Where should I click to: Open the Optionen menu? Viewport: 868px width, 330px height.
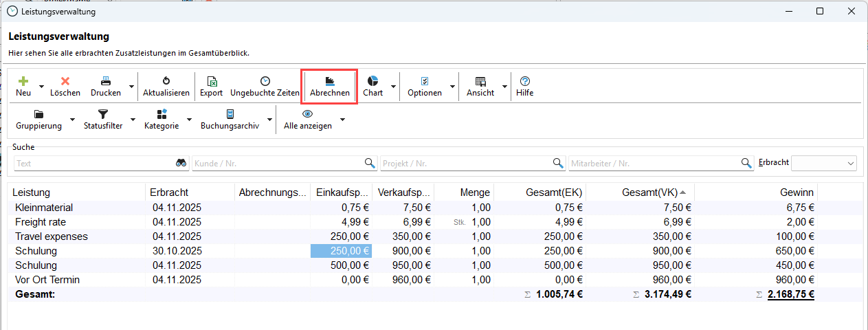point(424,86)
